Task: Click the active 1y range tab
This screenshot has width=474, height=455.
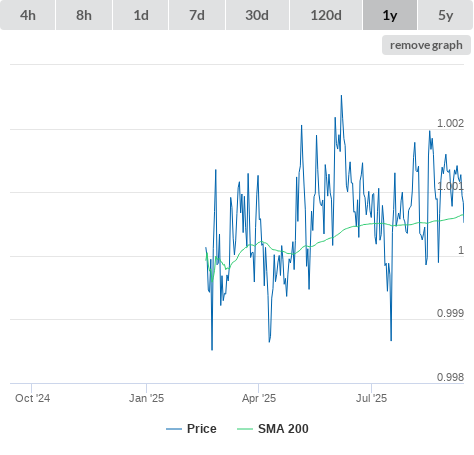Action: (390, 15)
